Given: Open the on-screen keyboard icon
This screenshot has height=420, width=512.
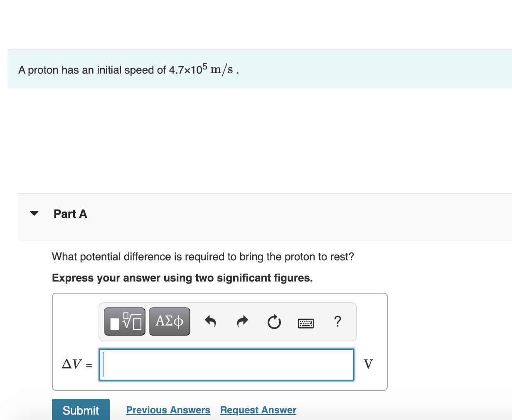Looking at the screenshot, I should (306, 323).
